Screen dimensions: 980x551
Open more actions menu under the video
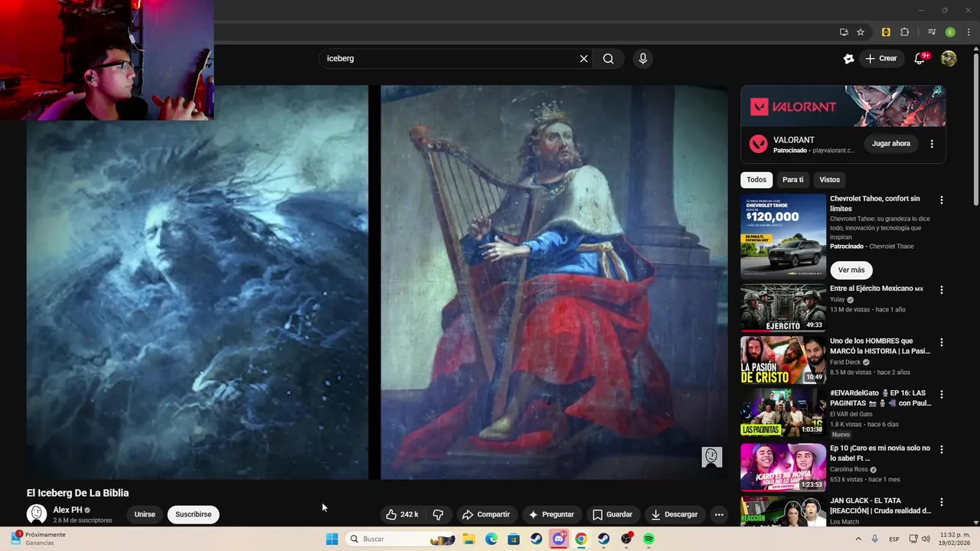click(719, 514)
